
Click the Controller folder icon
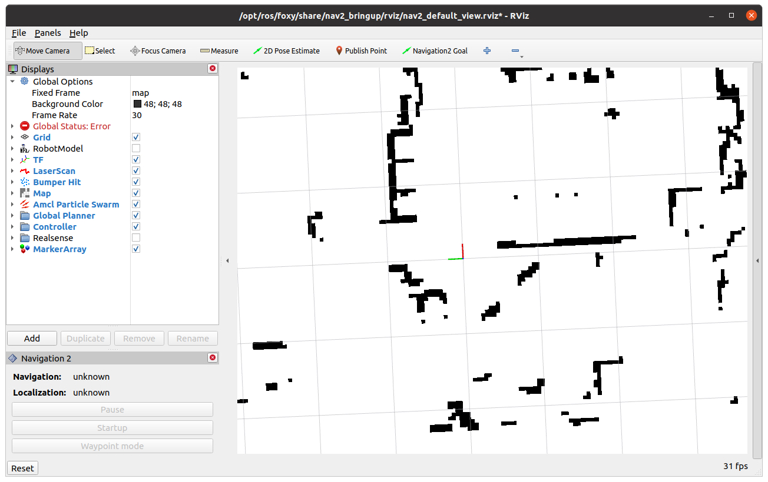coord(25,227)
